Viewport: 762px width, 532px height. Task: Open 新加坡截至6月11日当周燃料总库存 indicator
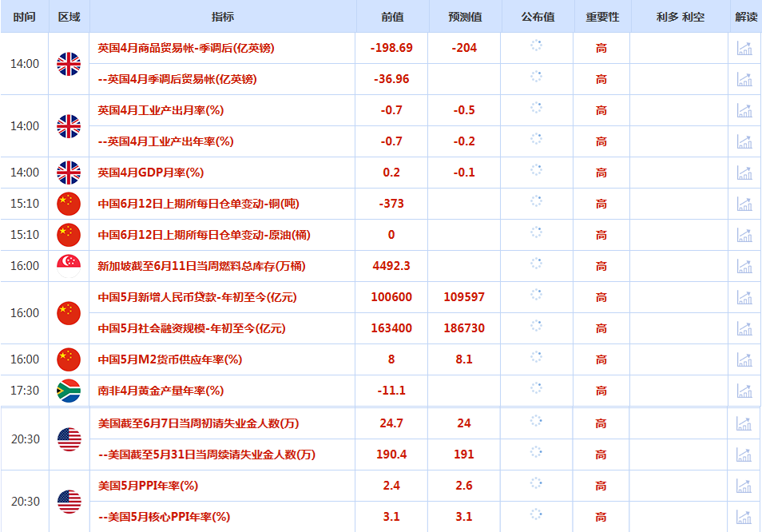tap(201, 266)
